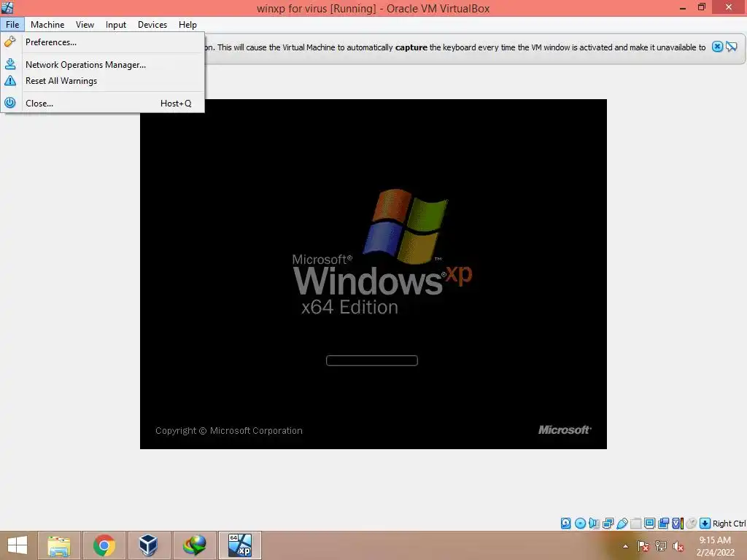Image resolution: width=747 pixels, height=560 pixels.
Task: Click the Windows XP boot progress bar
Action: point(371,360)
